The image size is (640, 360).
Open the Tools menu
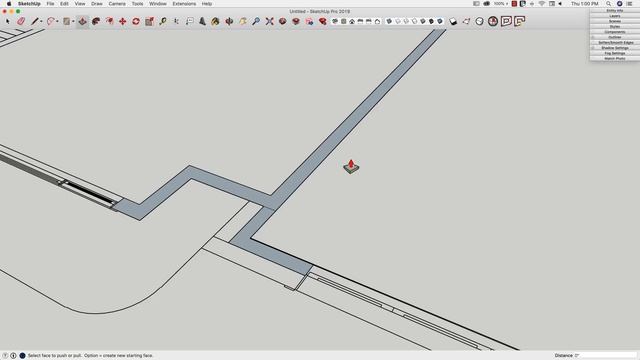pyautogui.click(x=138, y=4)
